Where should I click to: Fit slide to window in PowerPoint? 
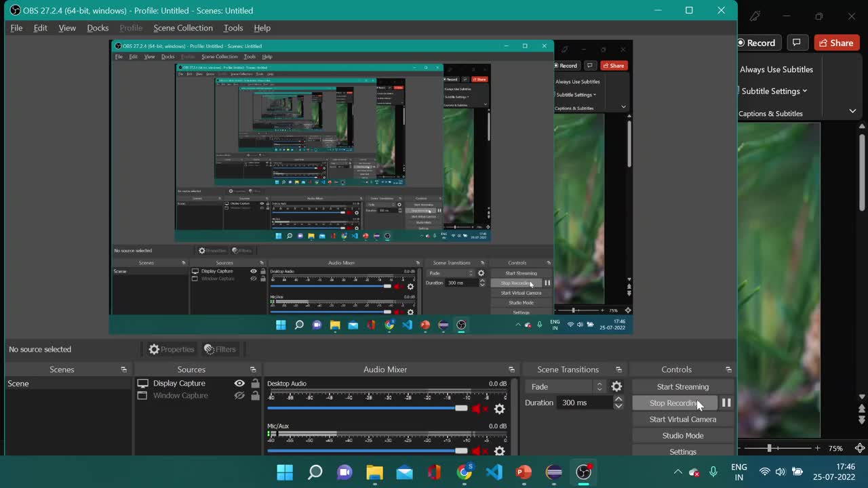click(x=860, y=448)
